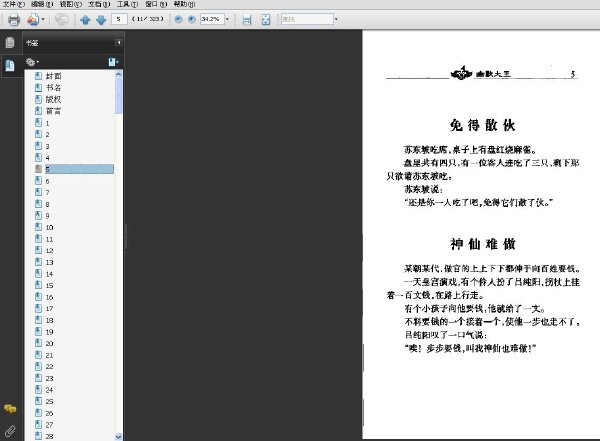Image resolution: width=600 pixels, height=441 pixels.
Task: Select bookmark 28
Action: pyautogui.click(x=49, y=436)
